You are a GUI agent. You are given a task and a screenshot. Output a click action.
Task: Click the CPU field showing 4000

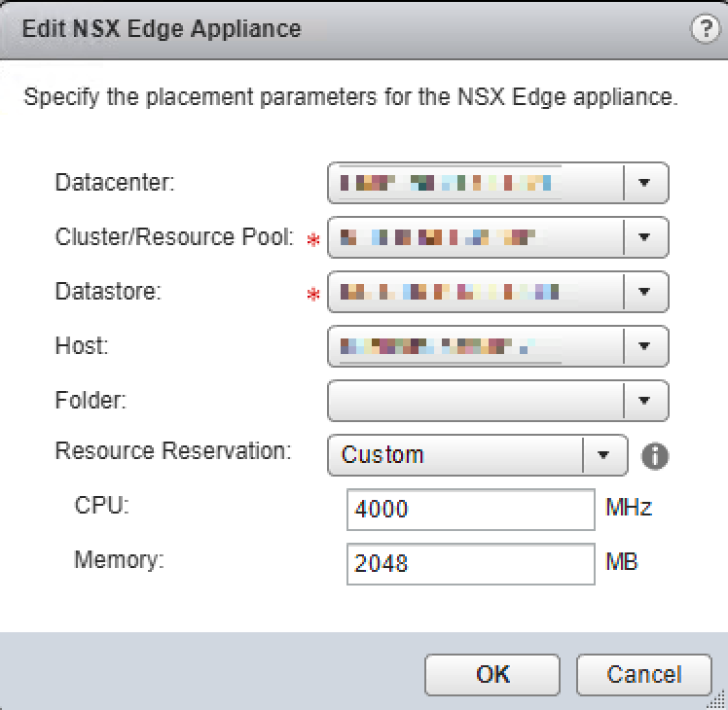(469, 509)
